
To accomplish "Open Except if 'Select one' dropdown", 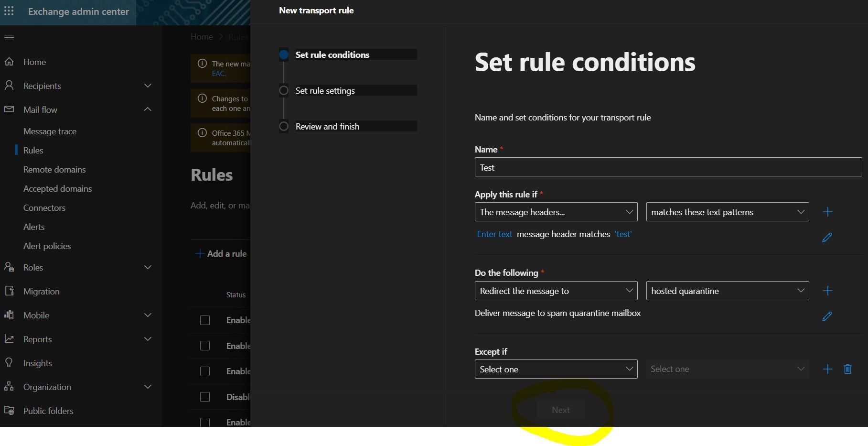I will click(x=556, y=369).
